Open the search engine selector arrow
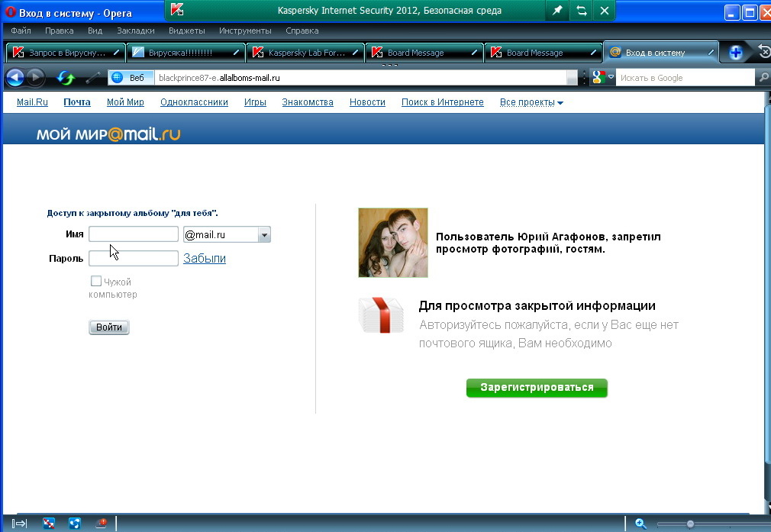771x532 pixels. (611, 77)
